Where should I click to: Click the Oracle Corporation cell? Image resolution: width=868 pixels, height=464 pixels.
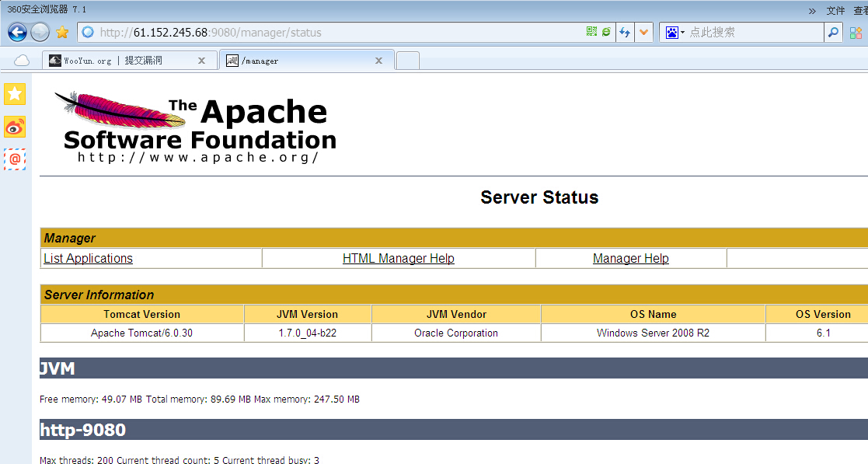click(x=456, y=333)
